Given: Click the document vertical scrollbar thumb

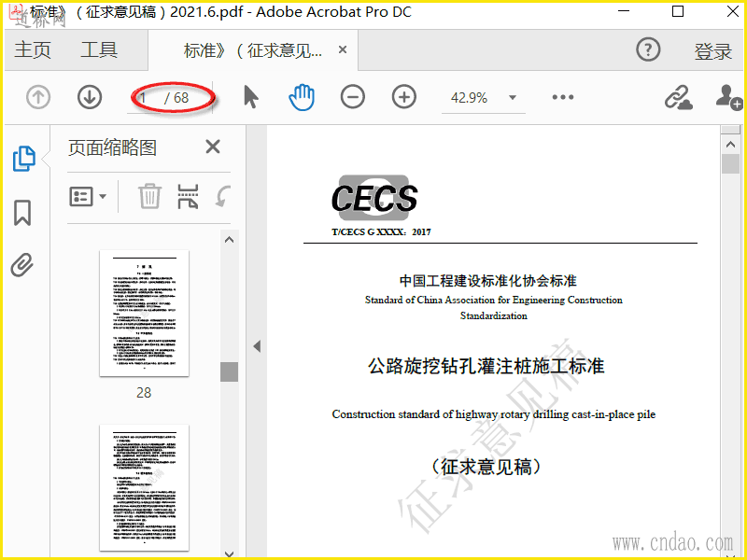Looking at the screenshot, I should [x=730, y=163].
